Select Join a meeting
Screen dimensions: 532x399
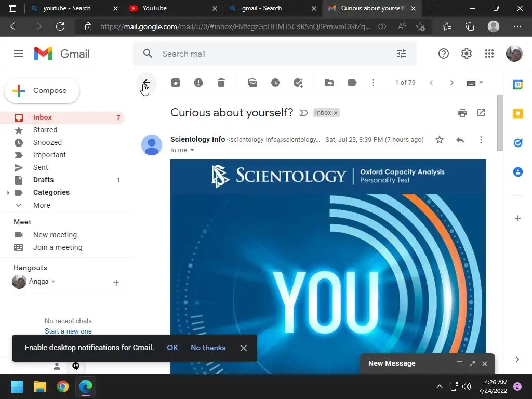point(58,247)
